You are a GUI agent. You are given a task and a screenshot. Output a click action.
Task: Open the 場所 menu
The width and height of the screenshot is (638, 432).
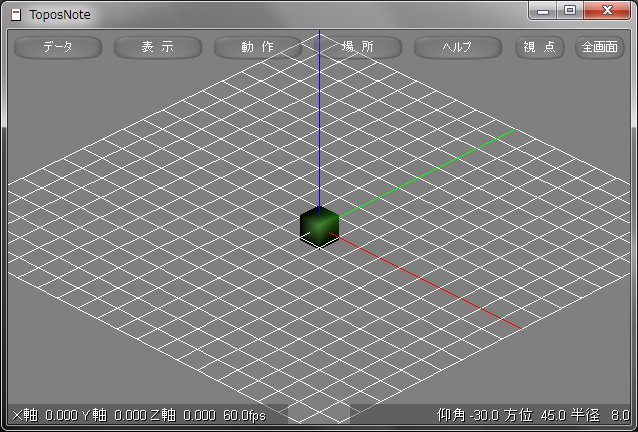358,47
